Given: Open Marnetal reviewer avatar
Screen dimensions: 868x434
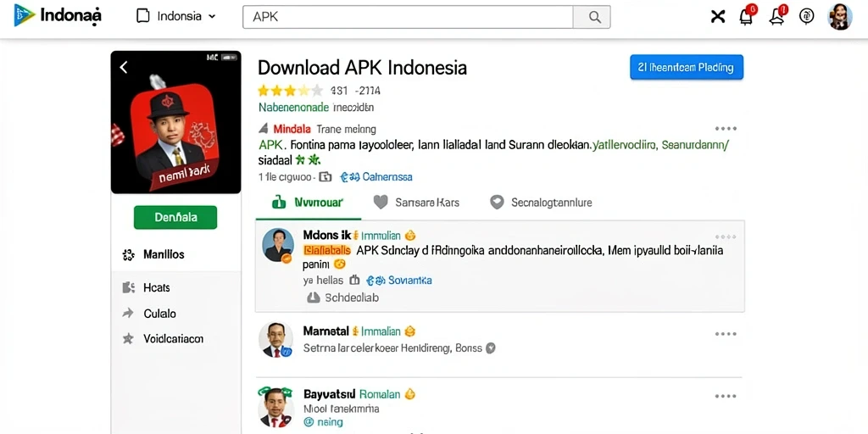Looking at the screenshot, I should point(275,339).
